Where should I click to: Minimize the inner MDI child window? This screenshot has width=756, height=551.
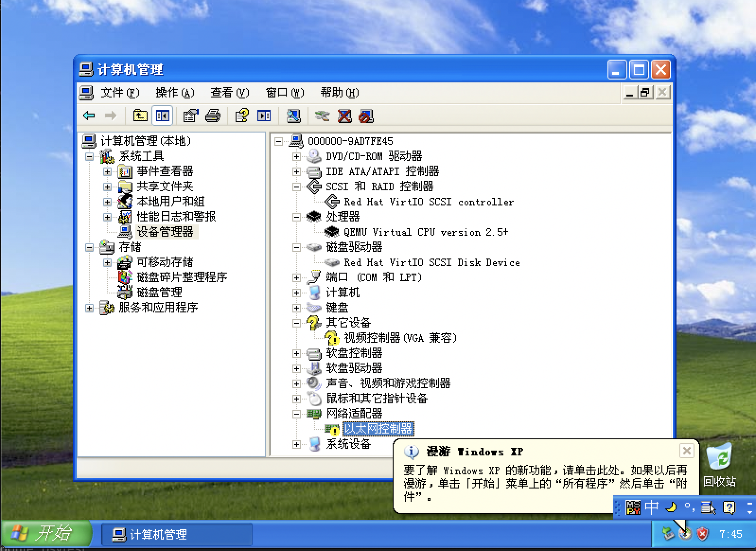629,92
